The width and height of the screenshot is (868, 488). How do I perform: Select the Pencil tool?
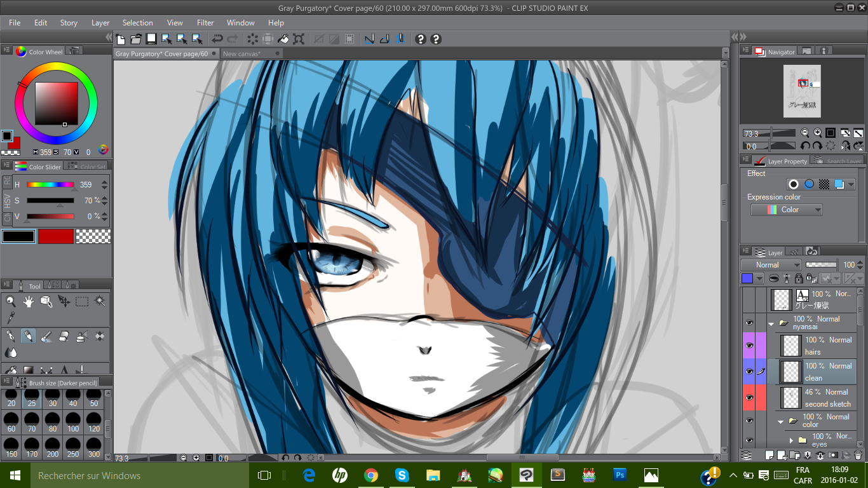29,336
